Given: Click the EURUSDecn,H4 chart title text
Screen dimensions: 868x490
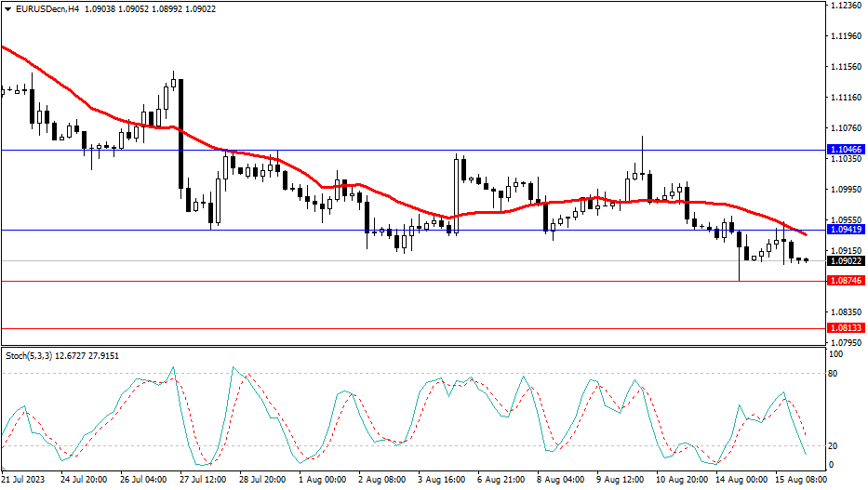Looking at the screenshot, I should tap(41, 7).
